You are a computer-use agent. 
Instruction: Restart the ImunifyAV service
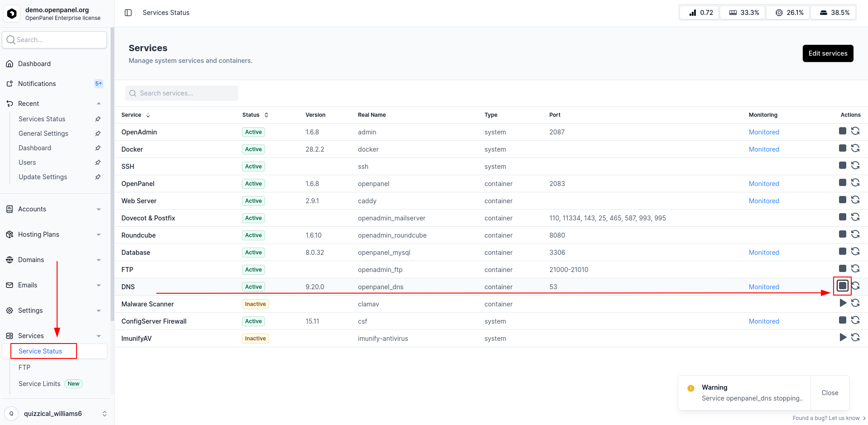click(x=855, y=338)
